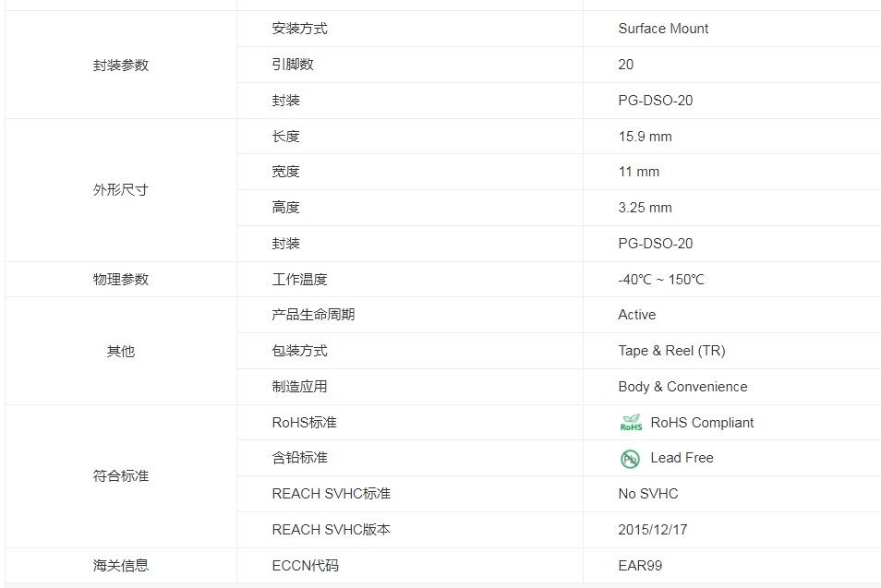Screen dimensions: 881x588
Task: Click the Lead Free Pb icon
Action: point(630,458)
